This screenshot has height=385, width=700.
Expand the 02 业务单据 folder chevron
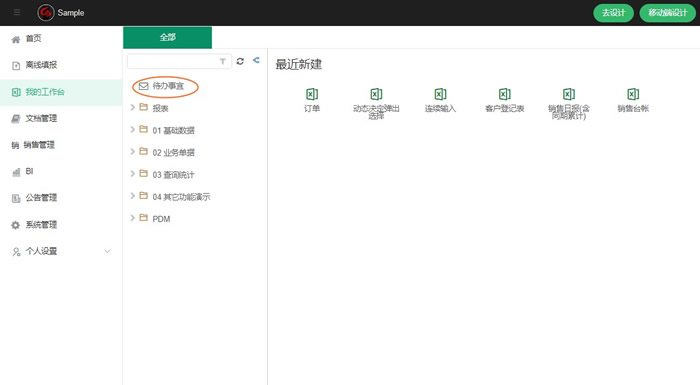click(x=133, y=151)
